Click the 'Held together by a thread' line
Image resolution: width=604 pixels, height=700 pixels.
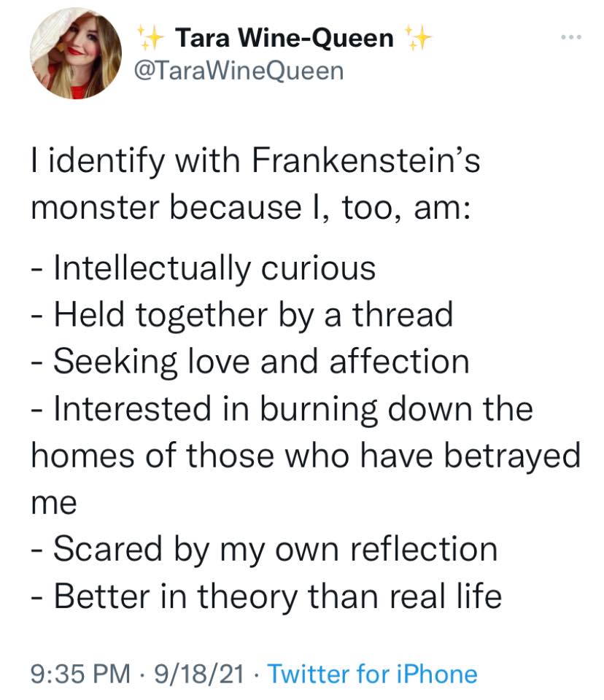pyautogui.click(x=242, y=314)
